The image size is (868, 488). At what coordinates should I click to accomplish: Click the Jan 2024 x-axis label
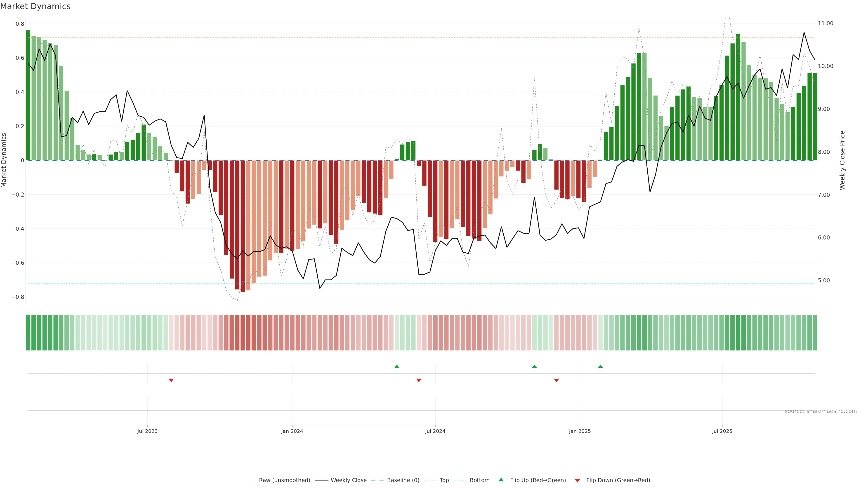coord(292,431)
